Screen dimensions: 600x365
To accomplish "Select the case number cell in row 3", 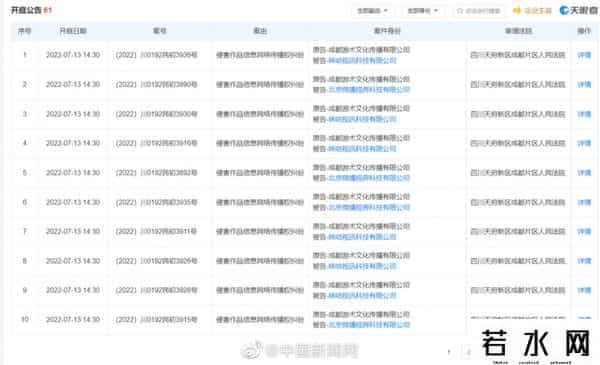I will point(157,114).
